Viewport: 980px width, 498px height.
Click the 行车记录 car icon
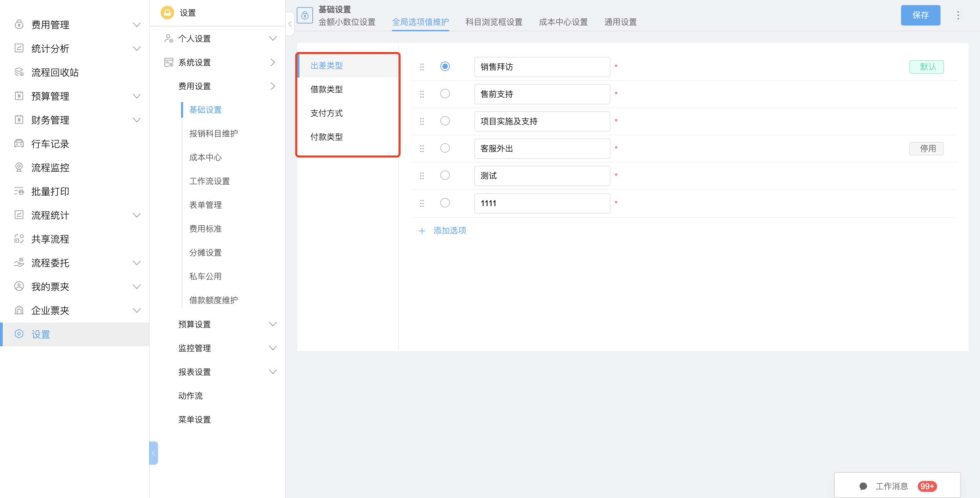[19, 144]
